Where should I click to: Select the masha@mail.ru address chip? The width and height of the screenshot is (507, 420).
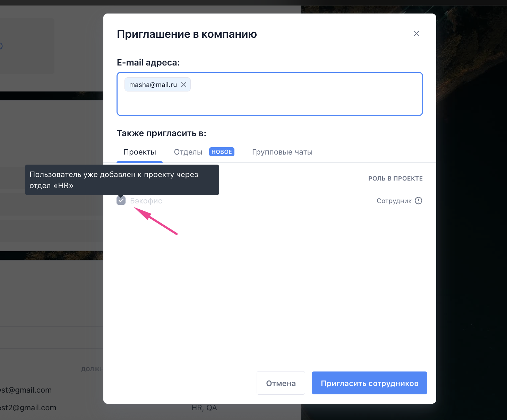153,85
